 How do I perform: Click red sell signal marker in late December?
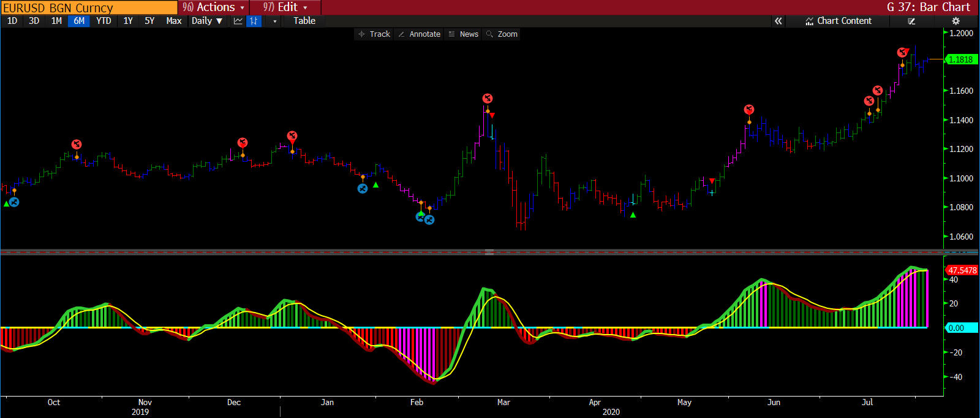[x=292, y=135]
